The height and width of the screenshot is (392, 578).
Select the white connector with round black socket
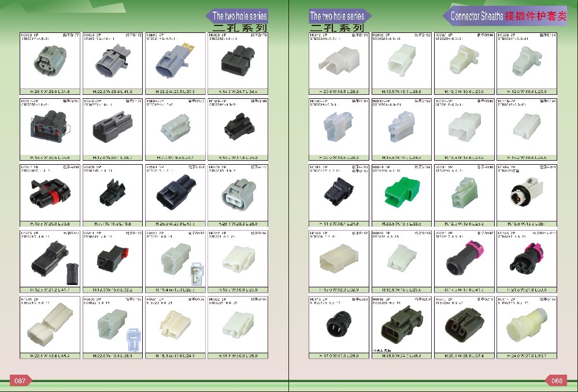pyautogui.click(x=527, y=192)
